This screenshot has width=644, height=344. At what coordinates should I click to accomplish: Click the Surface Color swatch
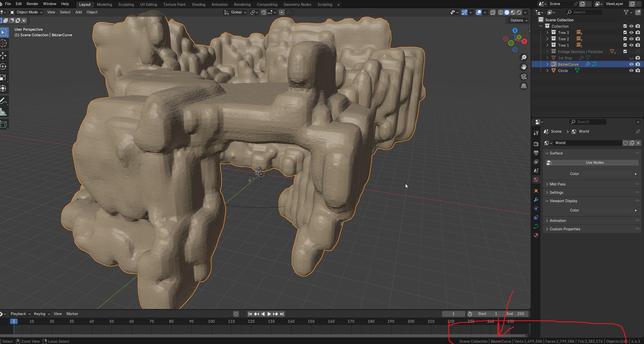607,174
